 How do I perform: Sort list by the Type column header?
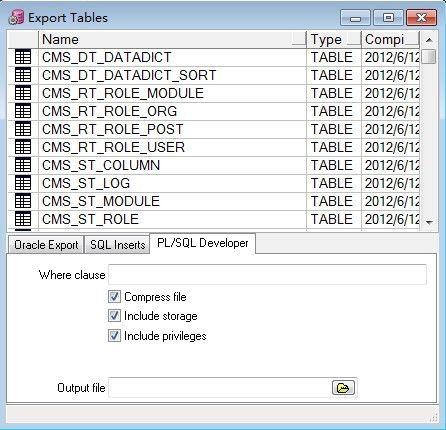tap(334, 39)
